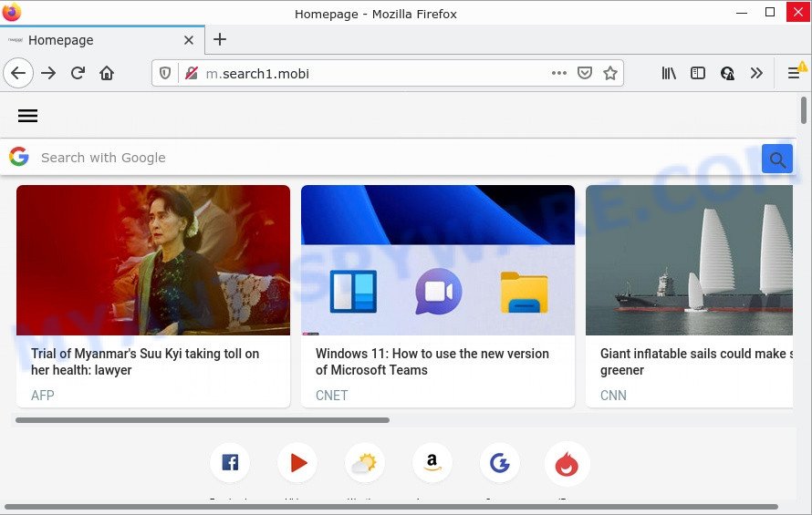
Task: Open Firefox application menu
Action: click(x=794, y=73)
